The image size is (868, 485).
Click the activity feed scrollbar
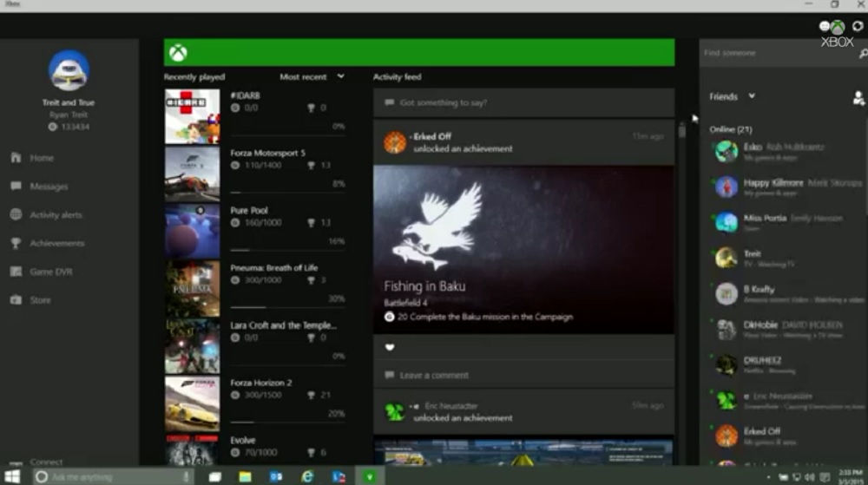[x=682, y=131]
